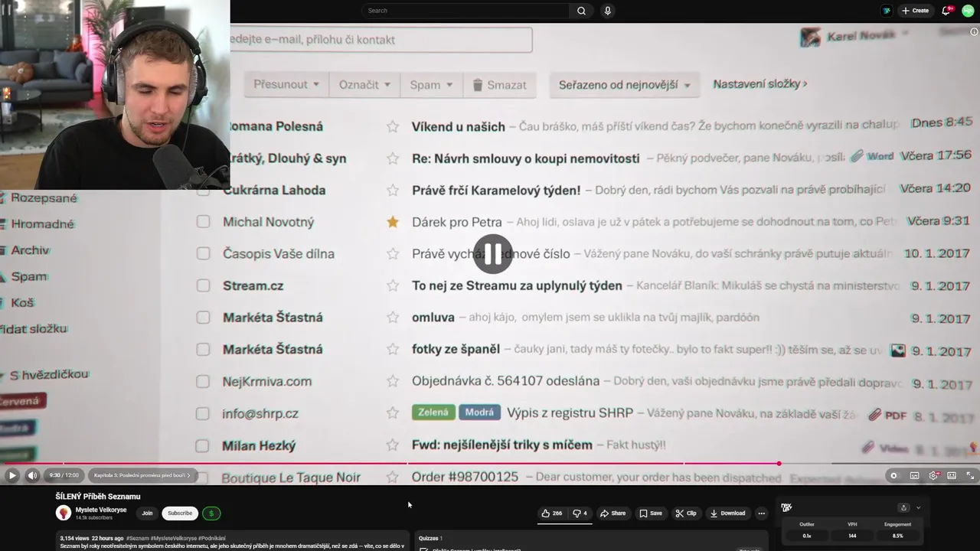Pause the video with the center button
This screenshot has width=980, height=551.
[492, 254]
